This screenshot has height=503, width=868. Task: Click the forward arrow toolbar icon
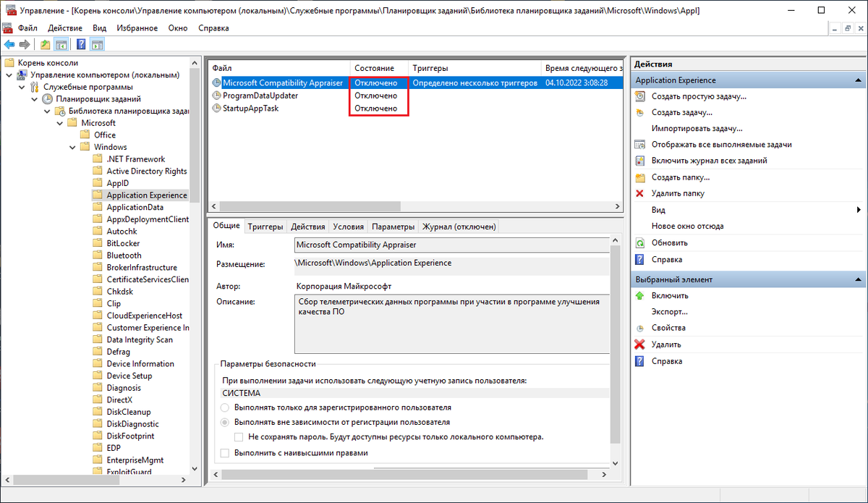point(25,45)
